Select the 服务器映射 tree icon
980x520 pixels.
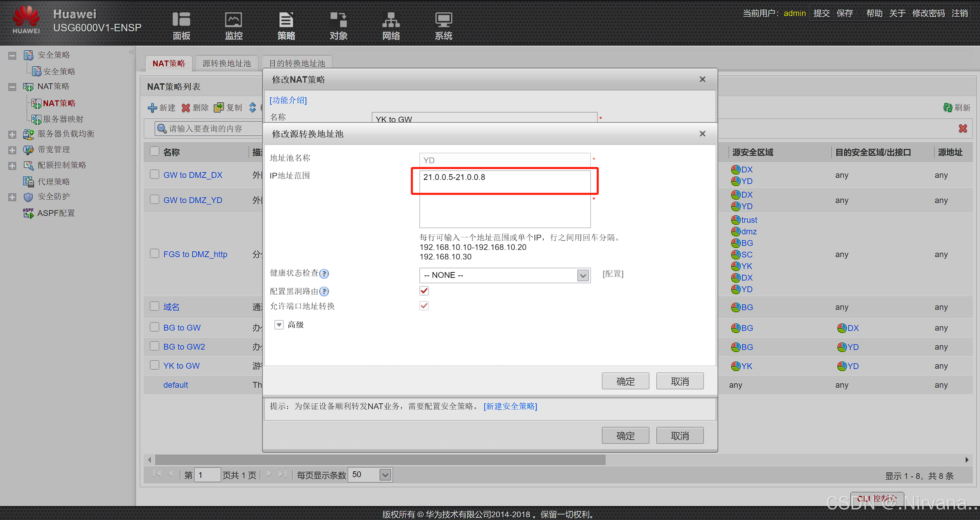[36, 119]
